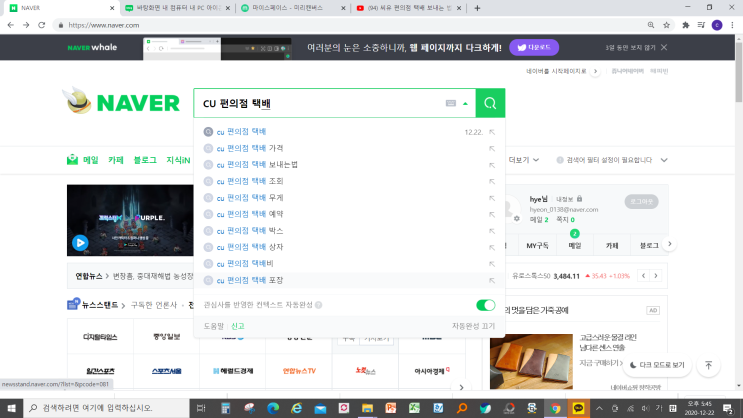Fill search box using arrow beside '택배 조회'

[492, 182]
